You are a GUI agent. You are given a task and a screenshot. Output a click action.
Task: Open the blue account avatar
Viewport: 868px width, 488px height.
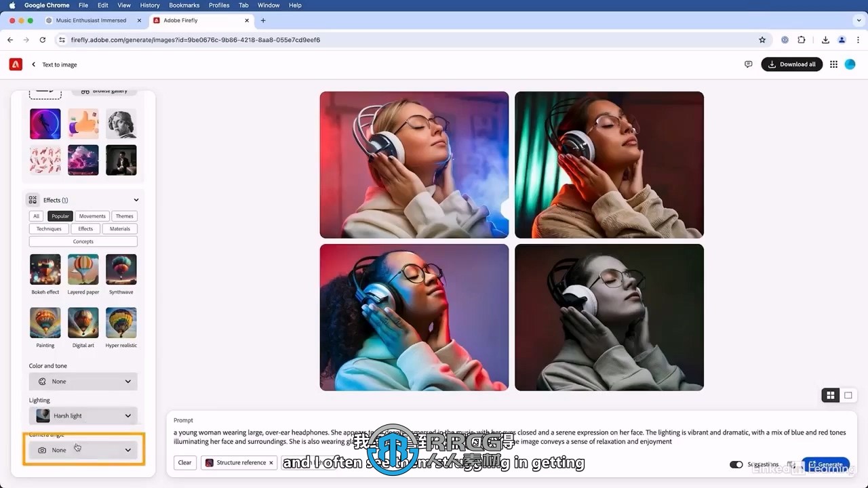pos(850,64)
